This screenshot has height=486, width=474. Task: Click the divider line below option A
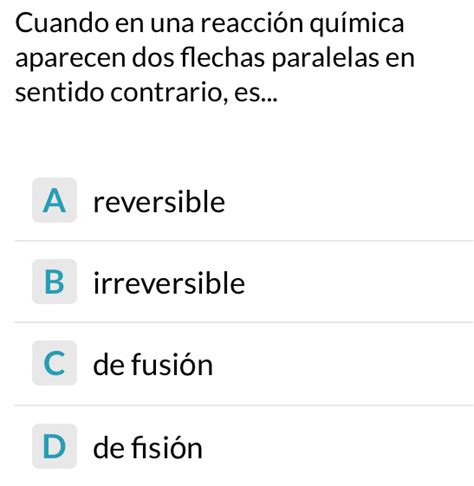tap(244, 240)
